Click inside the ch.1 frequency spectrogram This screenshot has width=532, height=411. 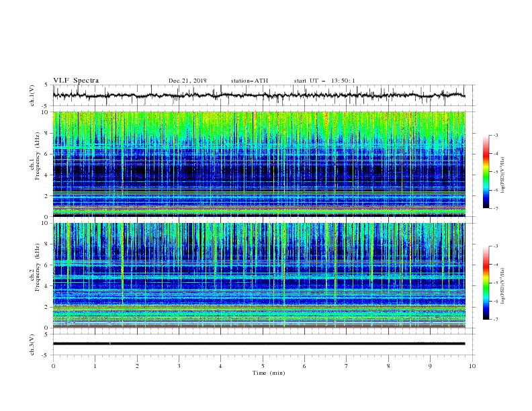[x=259, y=164]
